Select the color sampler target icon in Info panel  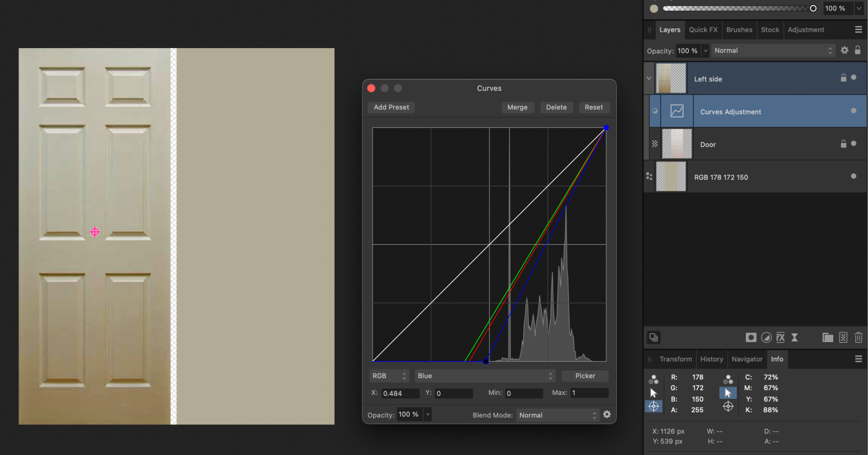point(653,406)
